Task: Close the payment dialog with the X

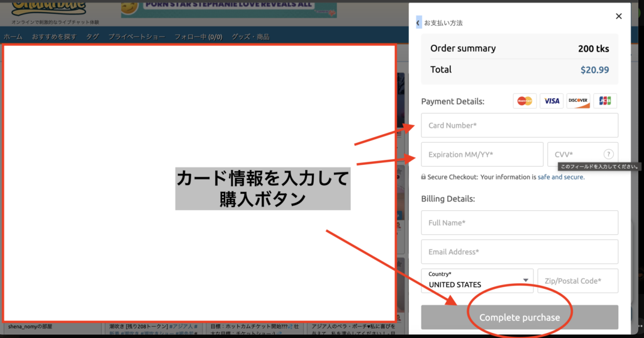Action: click(x=619, y=16)
